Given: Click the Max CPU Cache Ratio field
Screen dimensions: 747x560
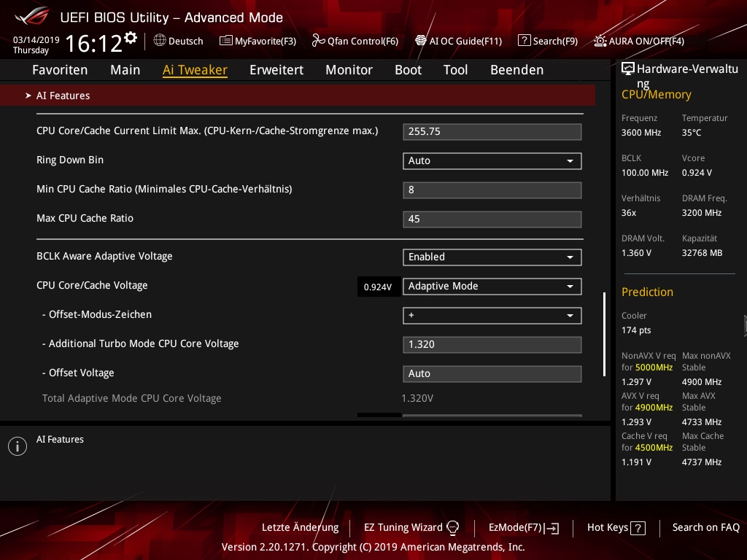Looking at the screenshot, I should pyautogui.click(x=492, y=219).
